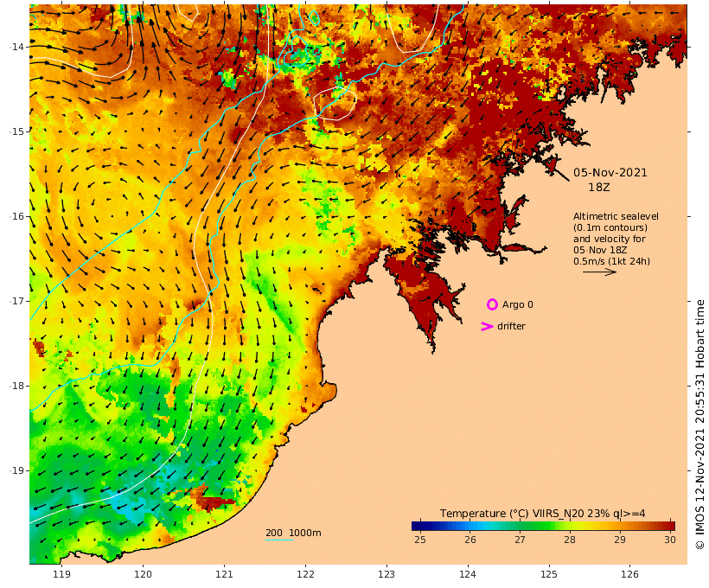Click the longitude axis label 120

[x=143, y=574]
